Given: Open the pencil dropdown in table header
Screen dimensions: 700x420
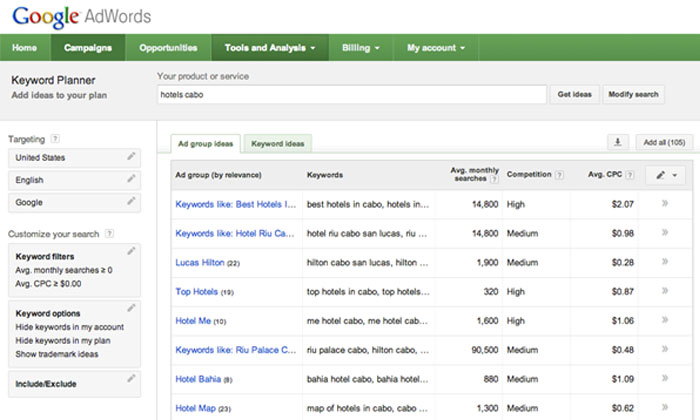Looking at the screenshot, I should (665, 175).
